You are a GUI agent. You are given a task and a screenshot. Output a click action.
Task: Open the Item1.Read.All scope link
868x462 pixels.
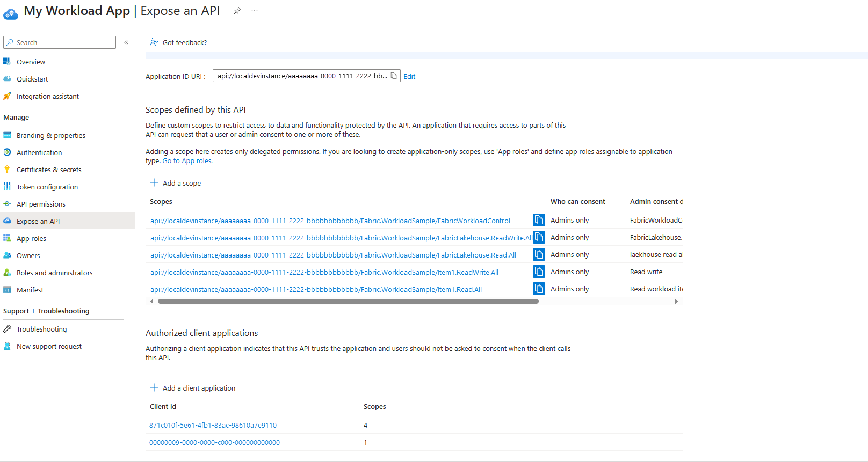coord(316,289)
